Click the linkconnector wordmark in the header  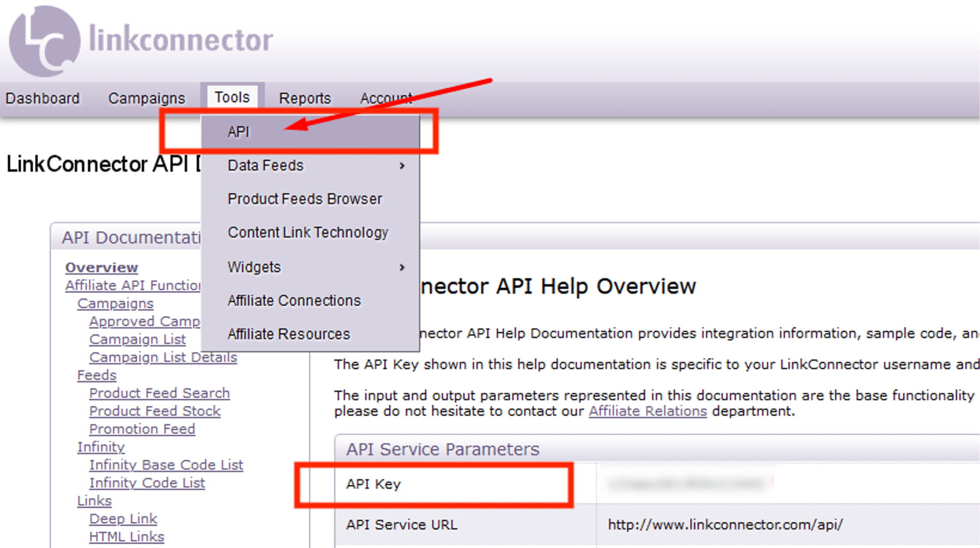point(181,40)
